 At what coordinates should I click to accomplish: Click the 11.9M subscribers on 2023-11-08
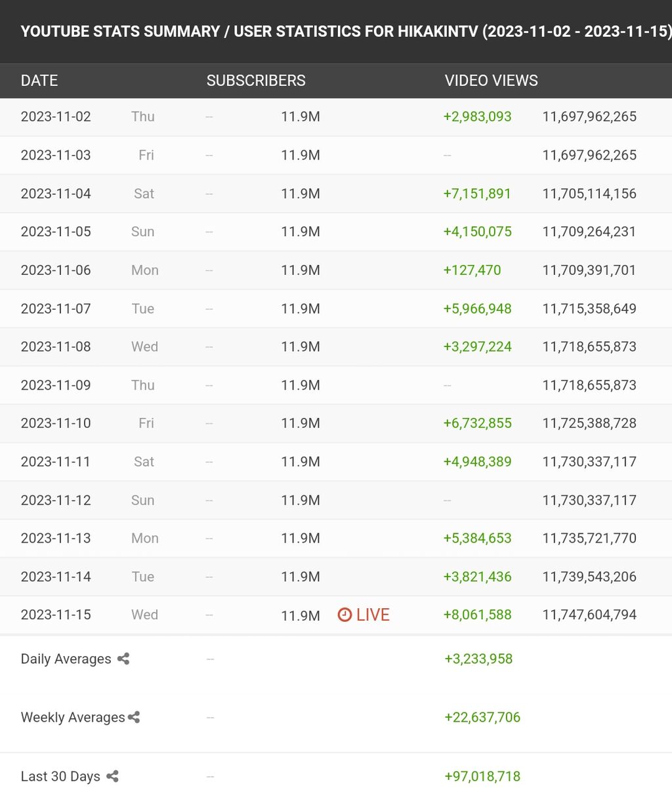coord(301,346)
